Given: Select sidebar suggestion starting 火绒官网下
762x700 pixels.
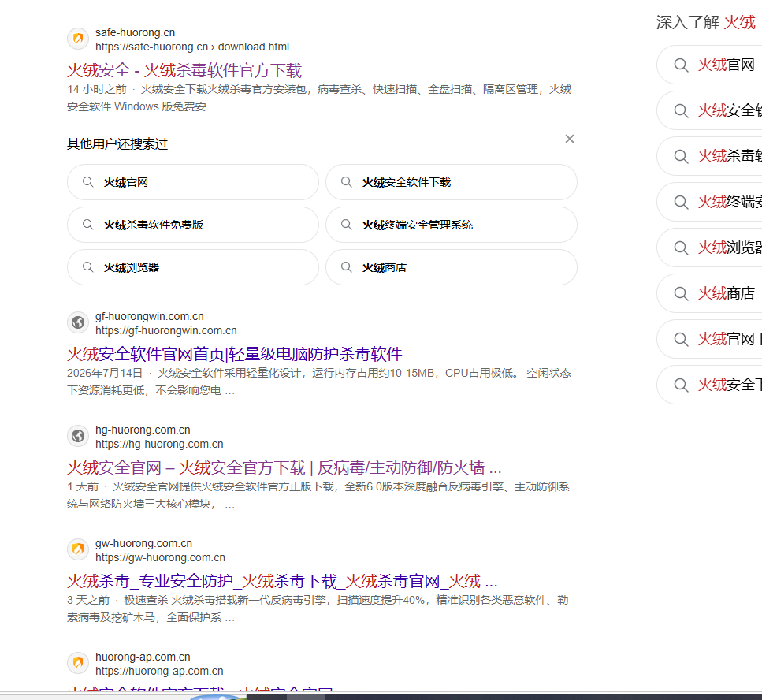Looking at the screenshot, I should (709, 339).
